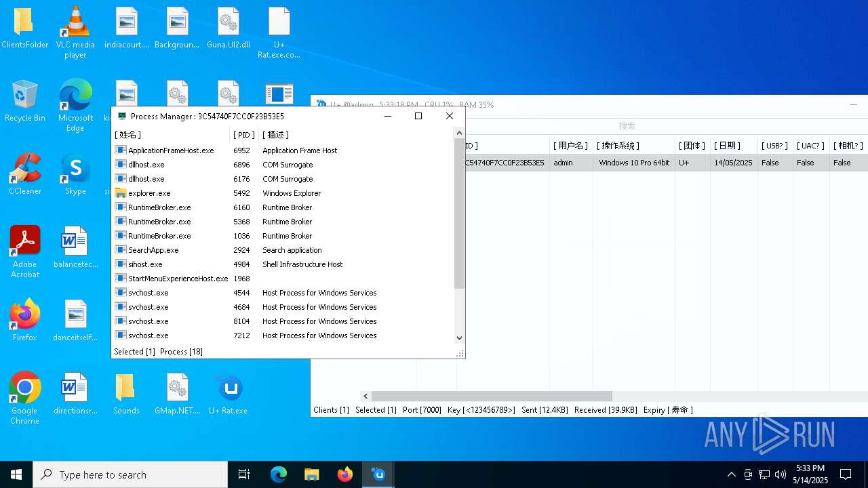The width and height of the screenshot is (868, 488).
Task: Sort processes by the PID column header
Action: click(244, 135)
